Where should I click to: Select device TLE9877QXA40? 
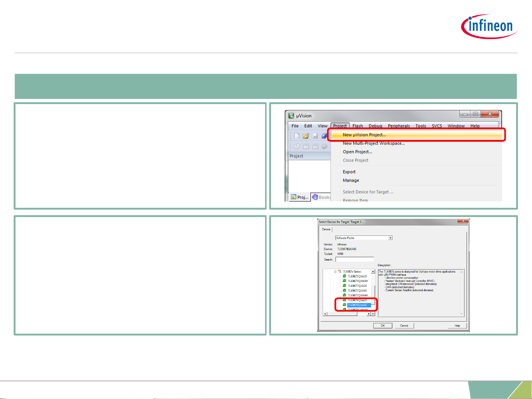[x=357, y=290]
